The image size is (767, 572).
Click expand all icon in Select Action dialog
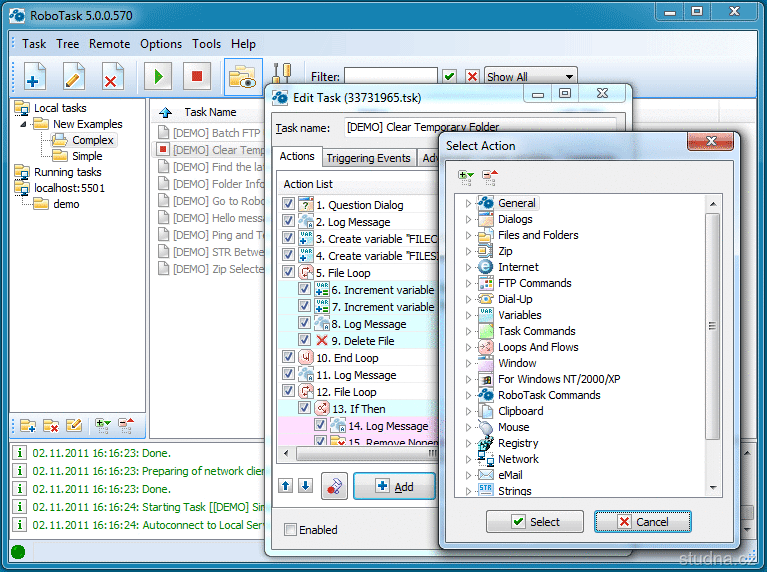(x=466, y=177)
